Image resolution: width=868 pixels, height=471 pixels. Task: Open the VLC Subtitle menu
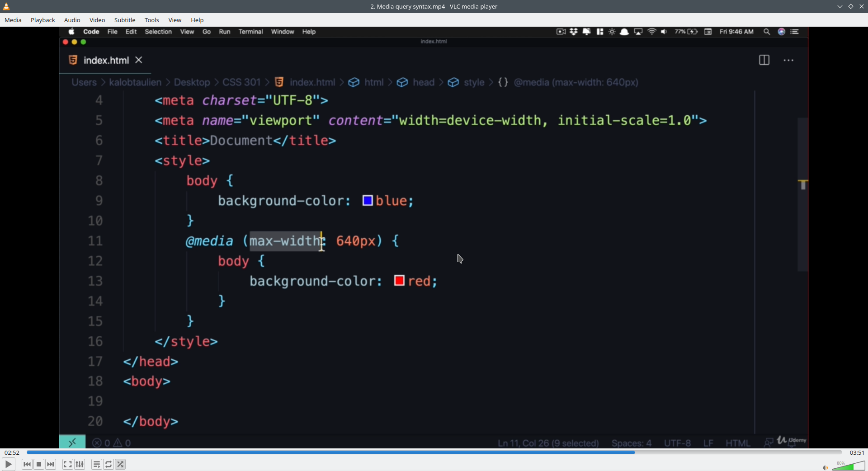tap(125, 20)
